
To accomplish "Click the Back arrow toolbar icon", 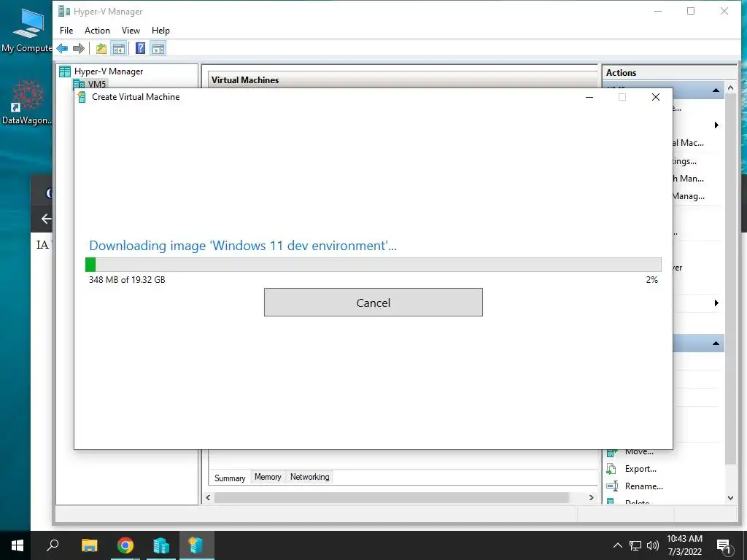I will coord(62,48).
